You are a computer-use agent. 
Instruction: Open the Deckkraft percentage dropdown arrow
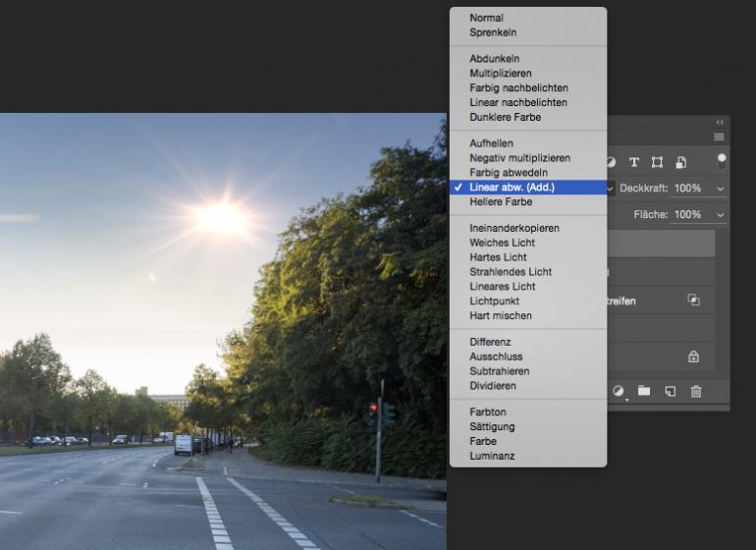point(721,189)
